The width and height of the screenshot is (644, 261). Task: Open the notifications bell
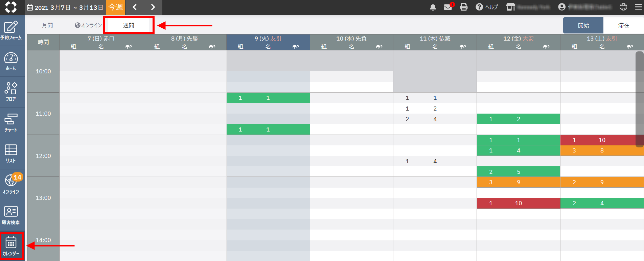coord(433,7)
